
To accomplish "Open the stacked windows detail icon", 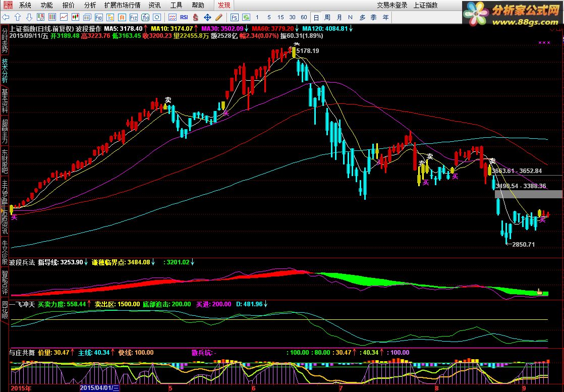I will (x=87, y=17).
